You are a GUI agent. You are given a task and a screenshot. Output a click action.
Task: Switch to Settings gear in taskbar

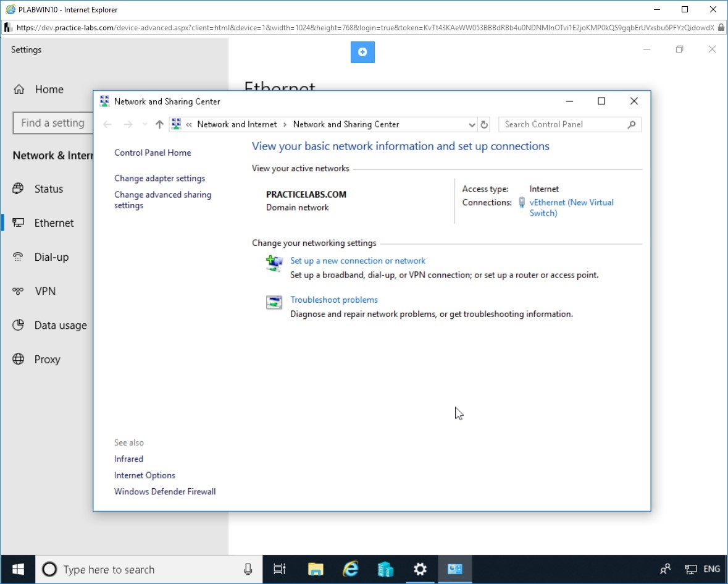tap(420, 569)
